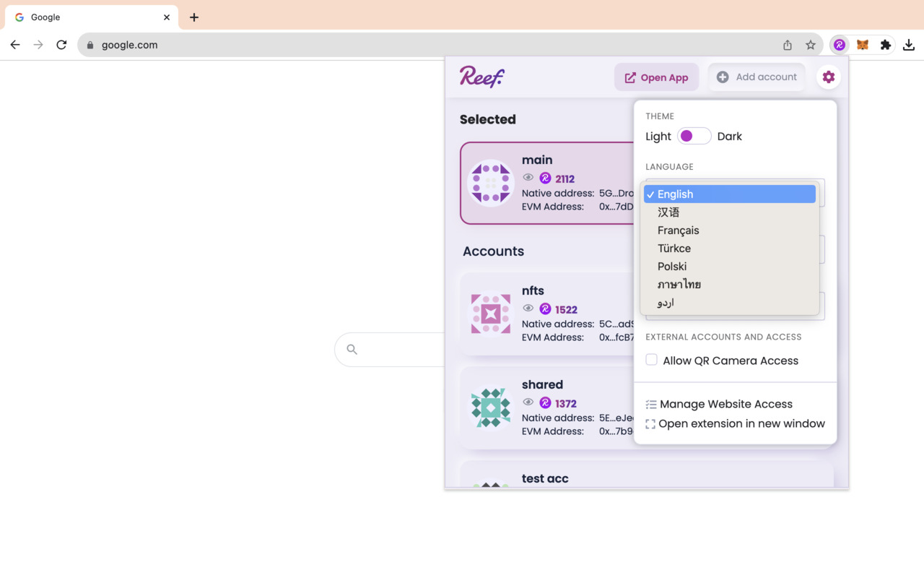This screenshot has height=578, width=924.
Task: Click the Reef logo in the popup header
Action: [481, 77]
